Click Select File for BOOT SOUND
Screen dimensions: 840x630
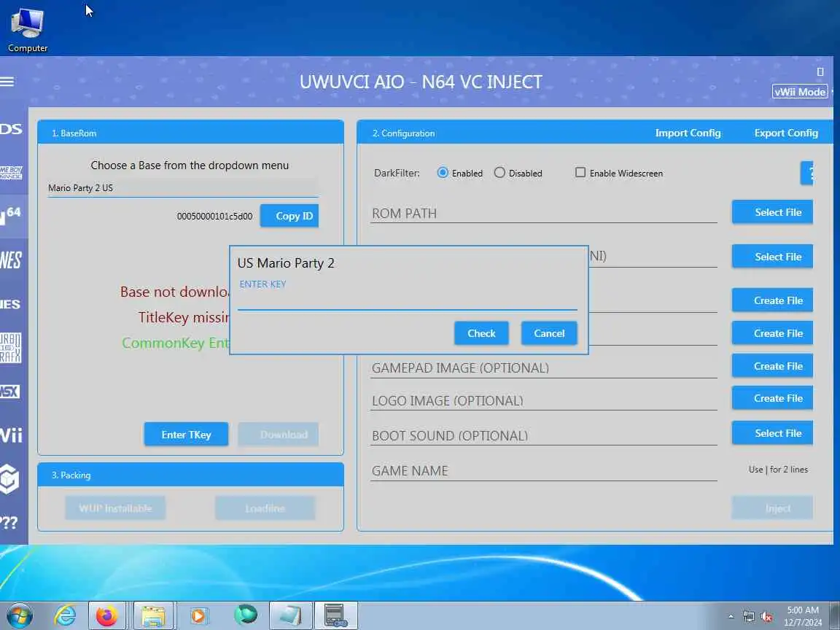772,433
